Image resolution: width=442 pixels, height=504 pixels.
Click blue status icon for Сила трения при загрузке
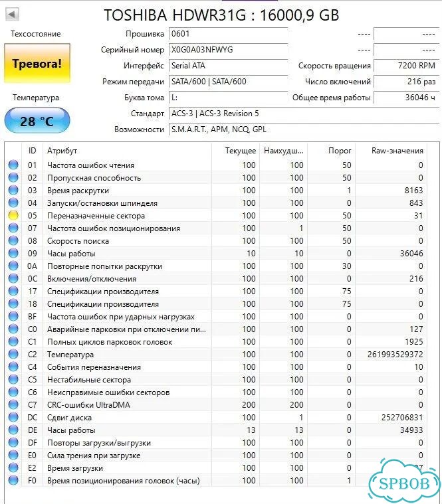point(13,455)
